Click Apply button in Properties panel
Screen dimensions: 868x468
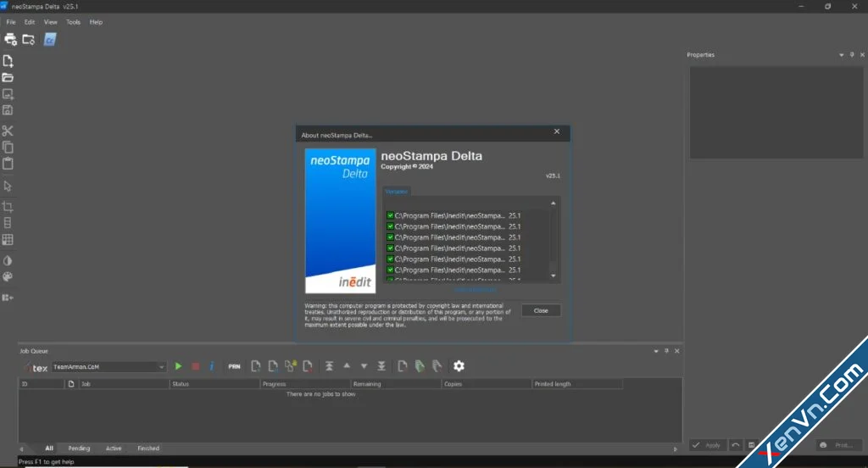(708, 445)
